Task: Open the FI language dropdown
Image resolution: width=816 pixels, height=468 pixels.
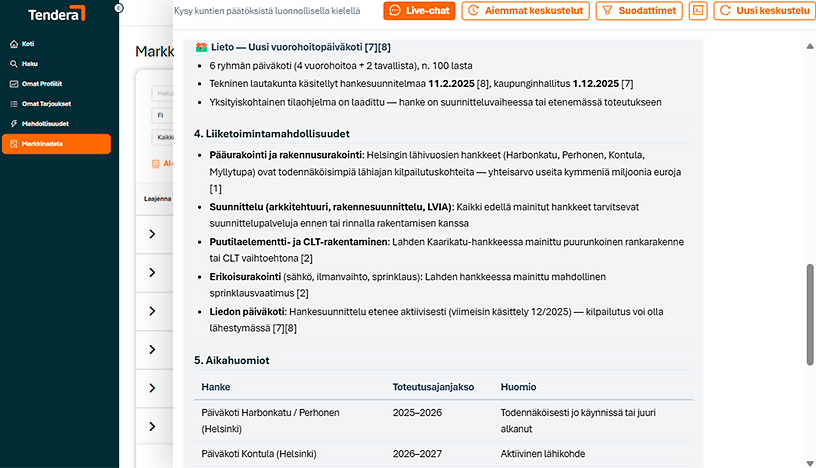Action: pyautogui.click(x=161, y=115)
